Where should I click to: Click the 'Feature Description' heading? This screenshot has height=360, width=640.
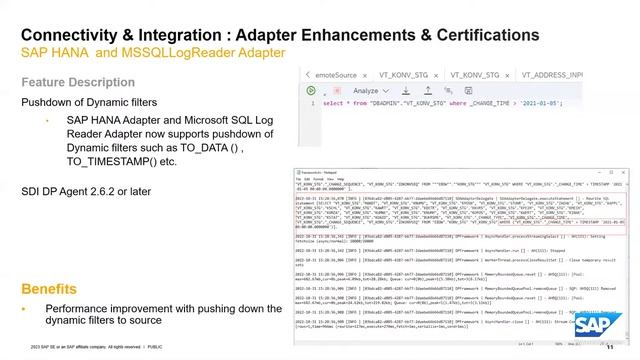(x=78, y=82)
